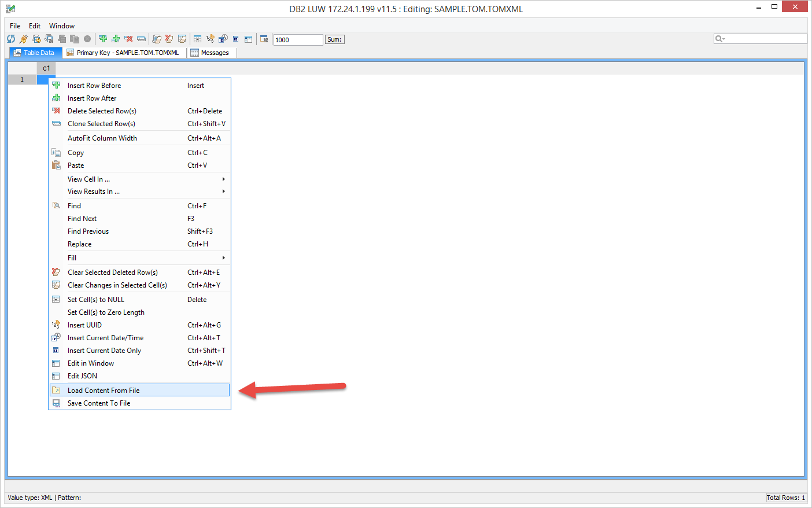Open the Window menu
The height and width of the screenshot is (508, 812).
(x=62, y=26)
